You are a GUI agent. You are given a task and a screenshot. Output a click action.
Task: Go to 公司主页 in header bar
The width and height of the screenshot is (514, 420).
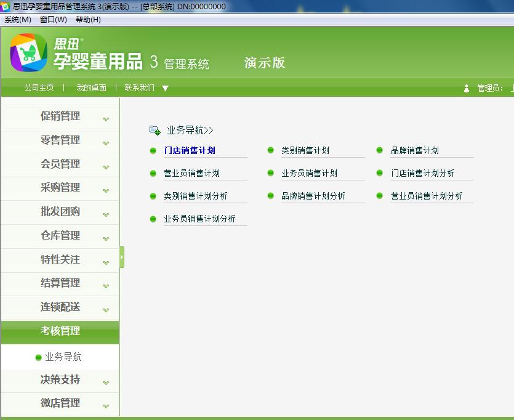click(x=39, y=87)
